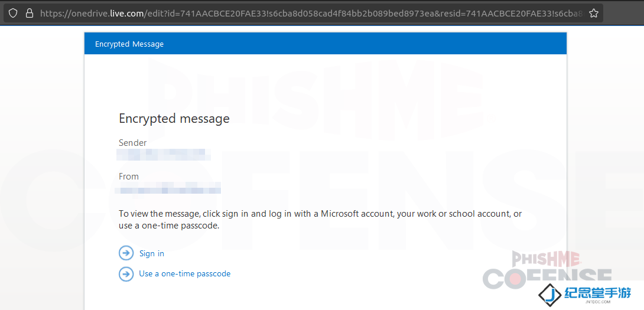Image resolution: width=644 pixels, height=310 pixels.
Task: Bookmark this page with the star icon
Action: pos(593,13)
